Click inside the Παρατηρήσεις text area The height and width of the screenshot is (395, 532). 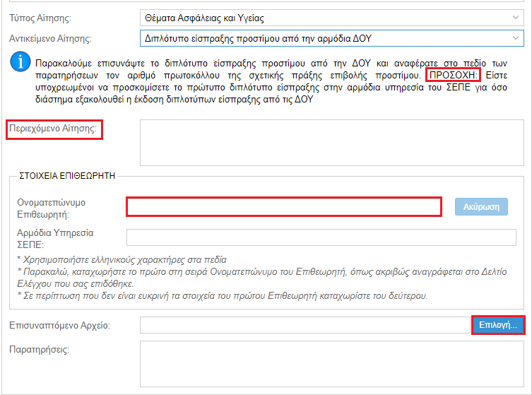332,364
